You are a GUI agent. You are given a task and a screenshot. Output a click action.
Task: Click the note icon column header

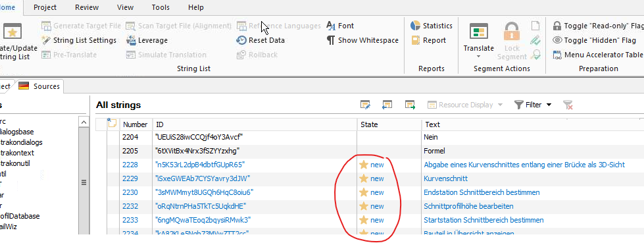click(x=112, y=124)
